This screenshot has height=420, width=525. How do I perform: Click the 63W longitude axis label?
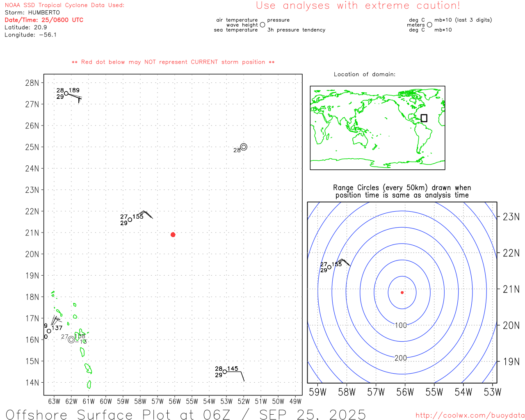tap(54, 401)
